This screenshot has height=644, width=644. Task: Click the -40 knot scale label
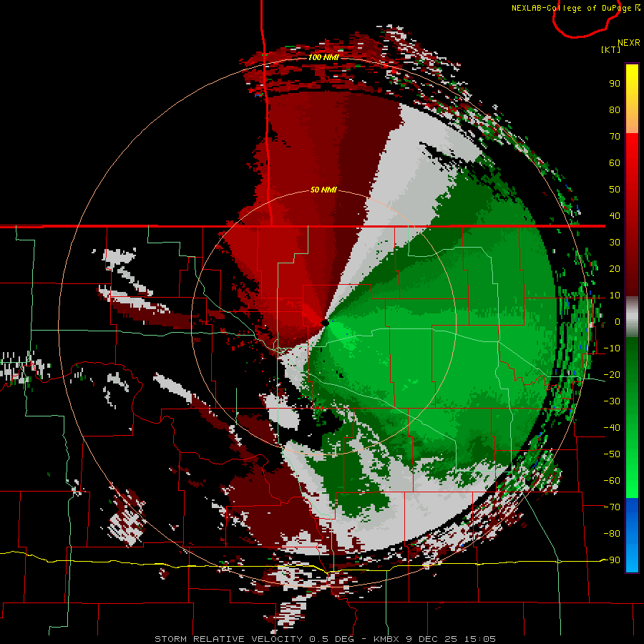[612, 428]
